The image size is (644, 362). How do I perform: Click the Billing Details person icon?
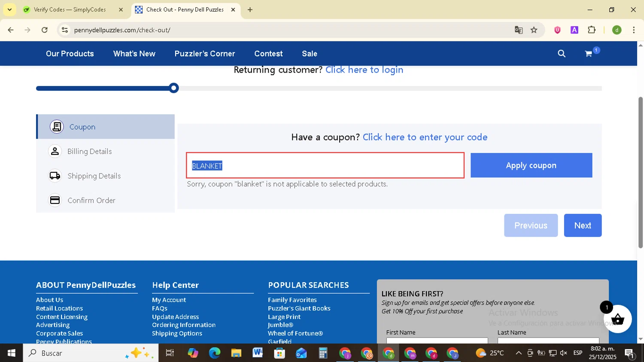tap(55, 151)
